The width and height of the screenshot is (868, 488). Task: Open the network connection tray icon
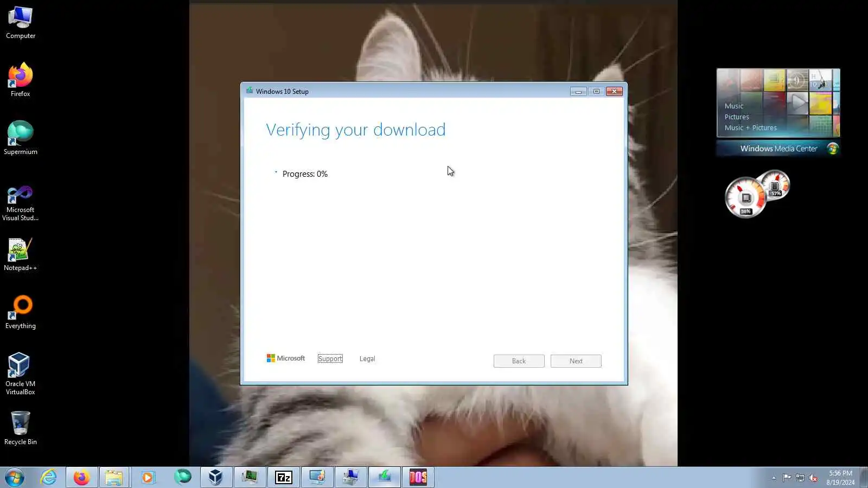point(800,478)
